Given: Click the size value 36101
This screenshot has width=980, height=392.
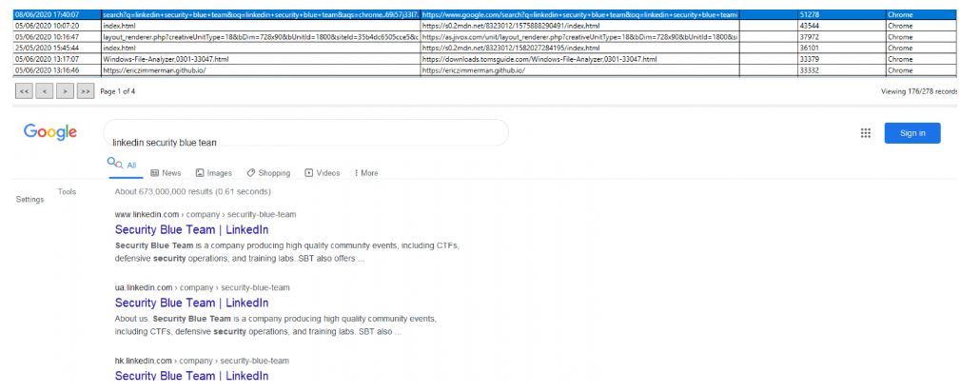Looking at the screenshot, I should [x=809, y=49].
